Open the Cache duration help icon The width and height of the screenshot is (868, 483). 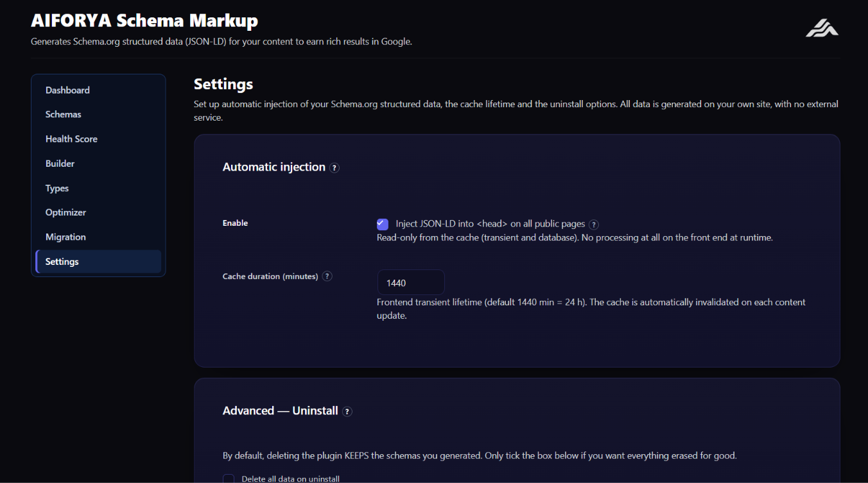click(327, 276)
